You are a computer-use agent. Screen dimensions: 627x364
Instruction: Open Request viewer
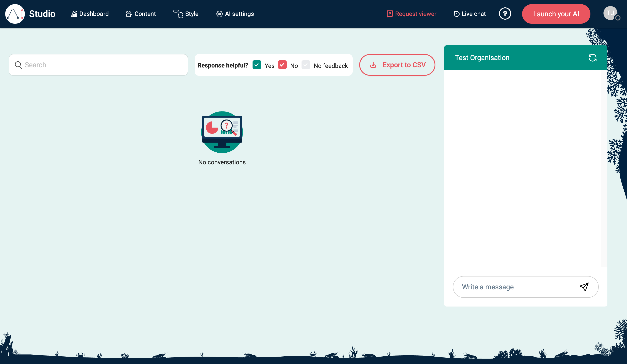point(411,14)
